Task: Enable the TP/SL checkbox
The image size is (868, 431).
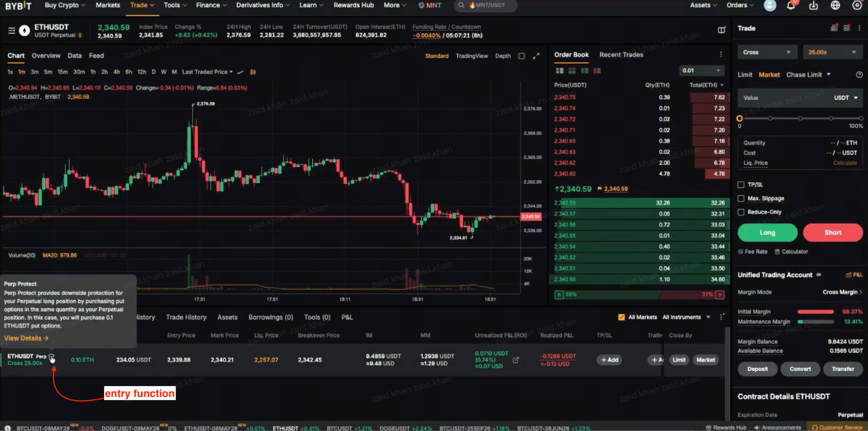Action: click(x=741, y=185)
